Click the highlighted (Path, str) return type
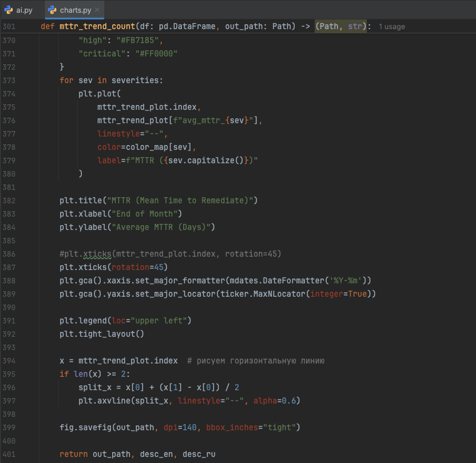Image resolution: width=476 pixels, height=463 pixels. [x=340, y=27]
